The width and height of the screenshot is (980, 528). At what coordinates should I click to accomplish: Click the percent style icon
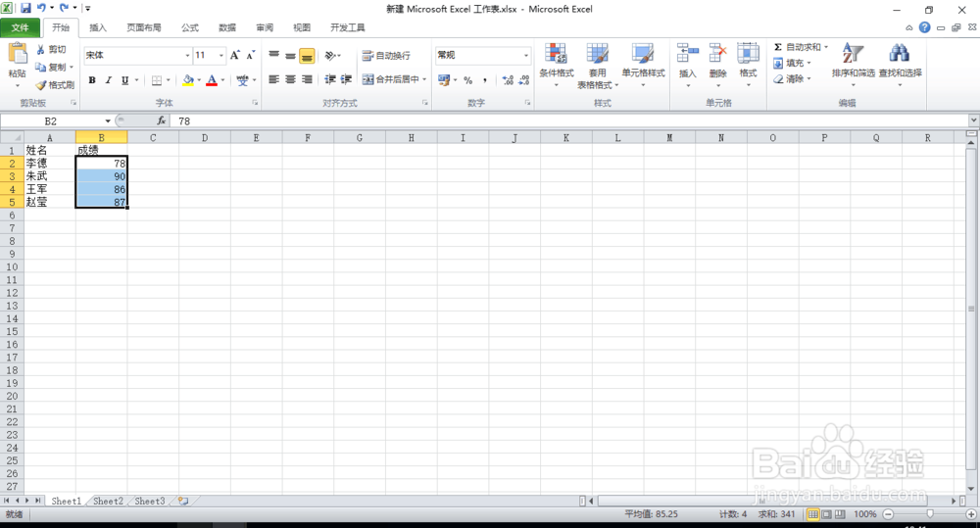coord(468,80)
